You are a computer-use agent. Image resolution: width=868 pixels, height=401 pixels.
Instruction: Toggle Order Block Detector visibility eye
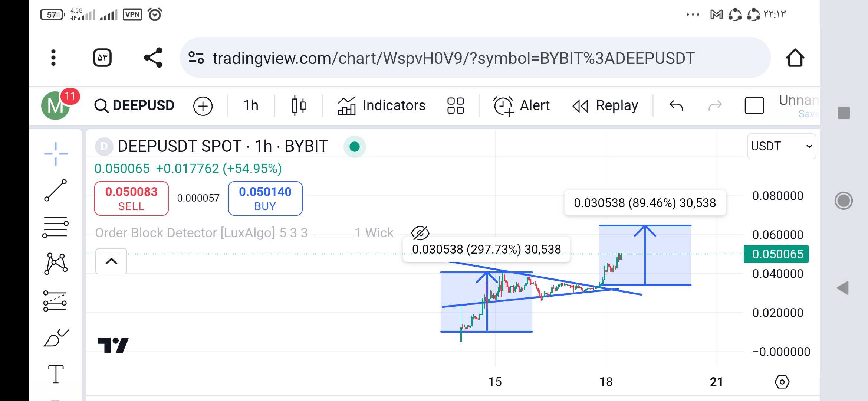pyautogui.click(x=420, y=233)
